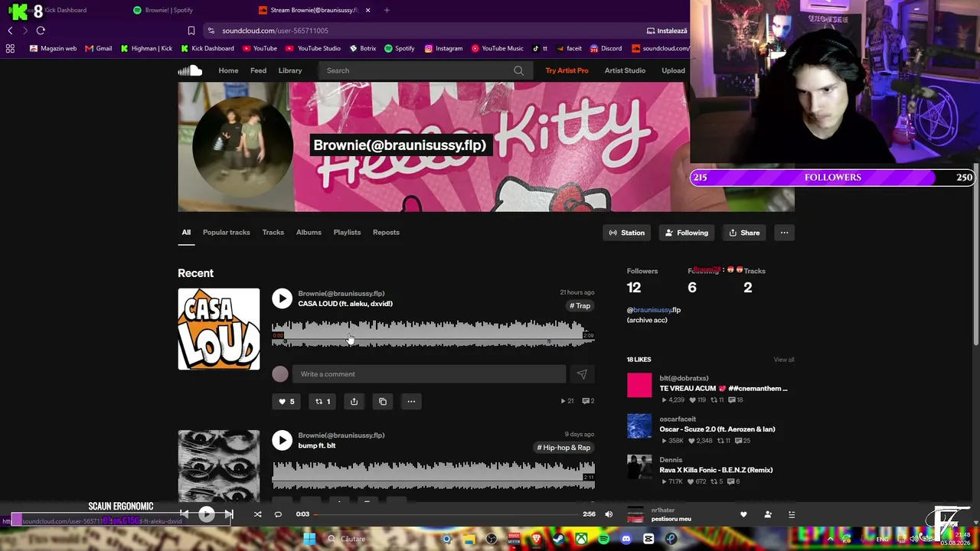The image size is (980, 551).
Task: Switch to the Albums tab
Action: click(309, 233)
